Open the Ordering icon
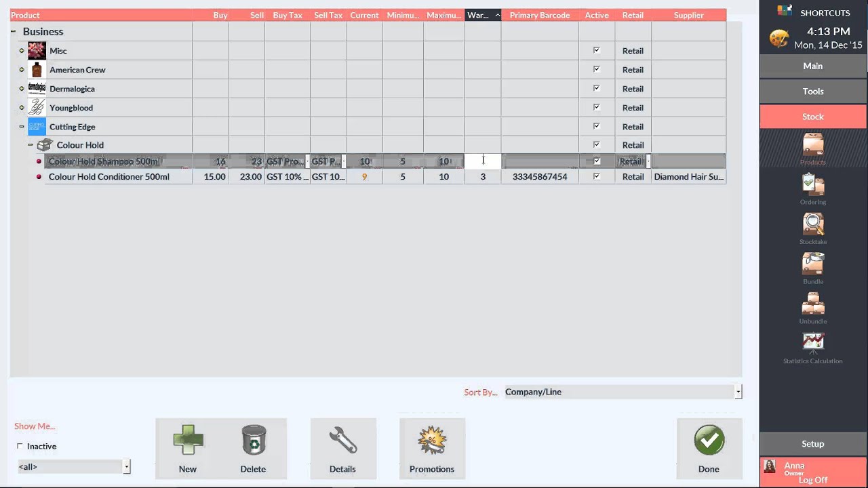This screenshot has width=868, height=488. pos(812,184)
